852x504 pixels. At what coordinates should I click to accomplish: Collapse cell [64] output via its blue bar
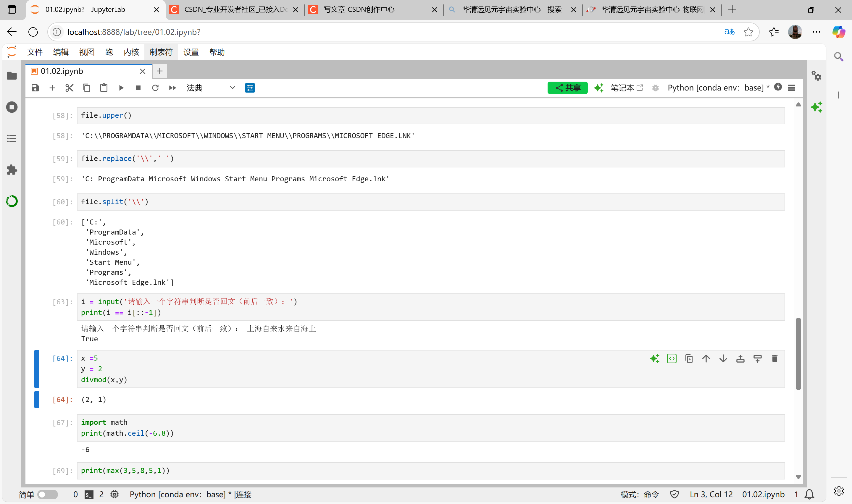point(37,399)
